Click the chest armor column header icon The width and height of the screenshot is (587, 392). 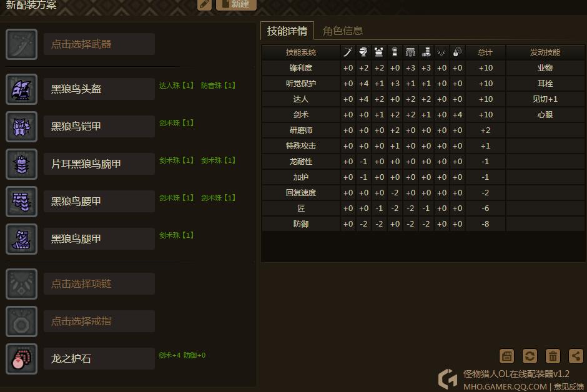tap(379, 52)
